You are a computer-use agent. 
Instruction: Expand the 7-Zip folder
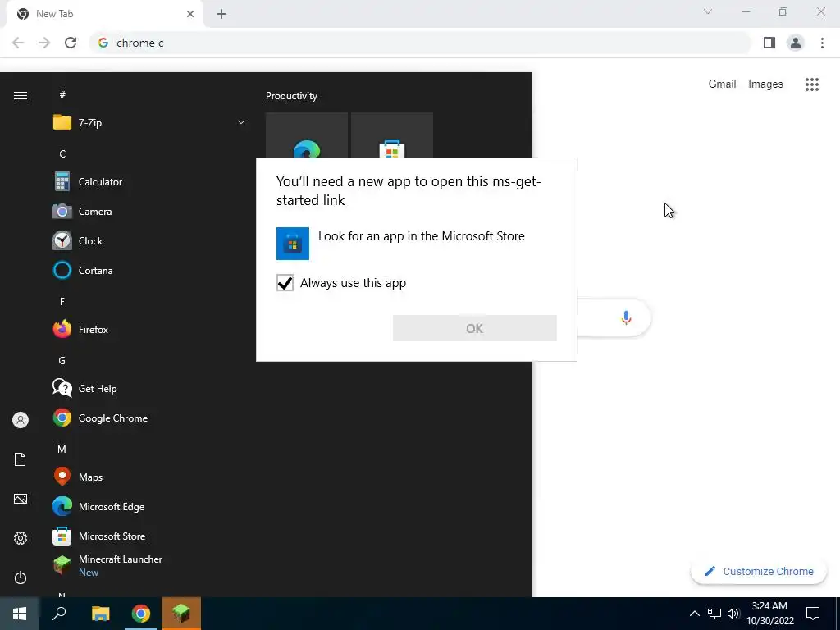241,123
